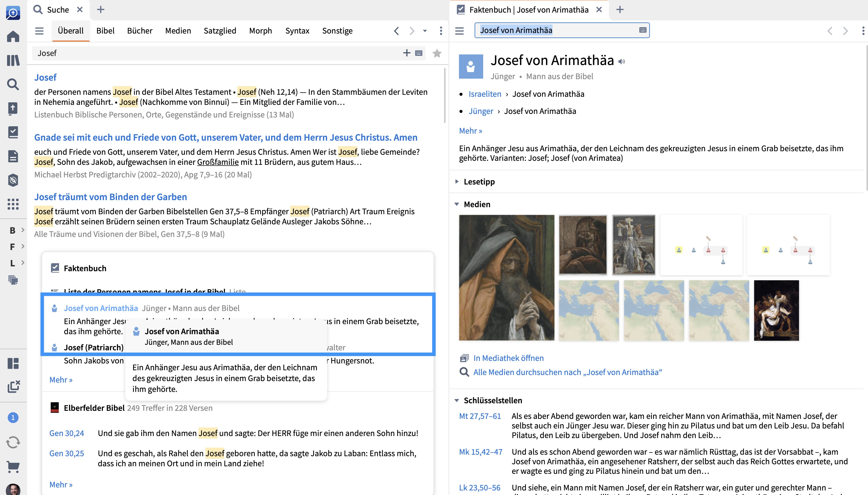Expand the Lesetipp section
This screenshot has width=868, height=495.
(x=457, y=181)
